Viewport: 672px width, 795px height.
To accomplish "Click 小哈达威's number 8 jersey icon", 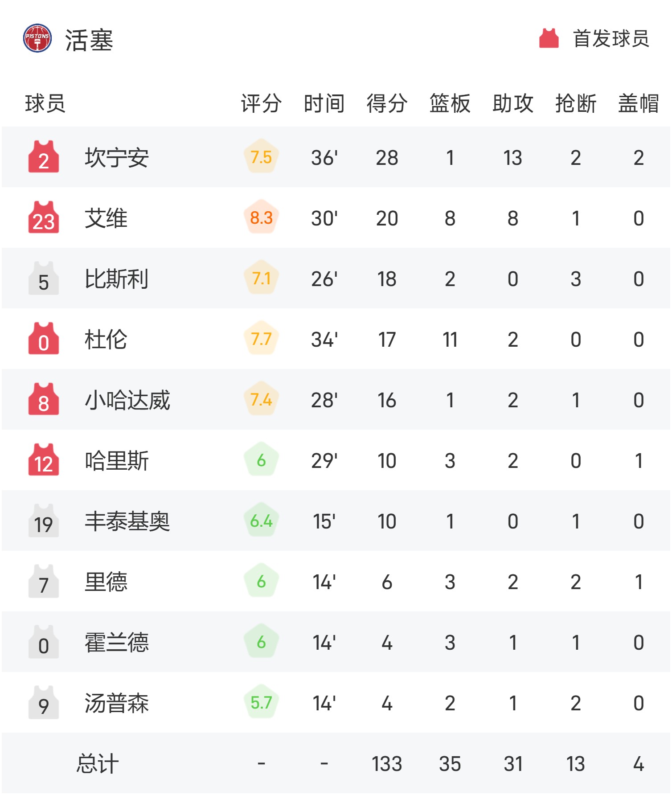I will click(44, 399).
